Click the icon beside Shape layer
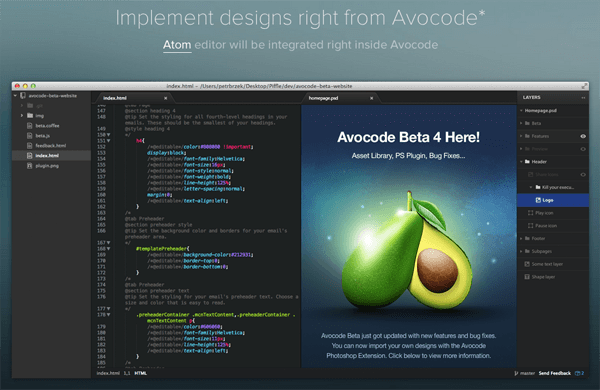 point(527,277)
